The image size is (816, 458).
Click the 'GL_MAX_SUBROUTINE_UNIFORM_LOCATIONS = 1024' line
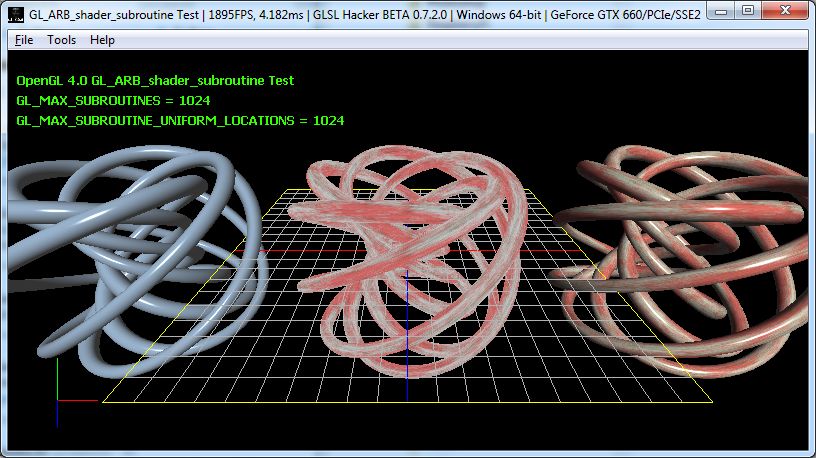click(x=180, y=121)
